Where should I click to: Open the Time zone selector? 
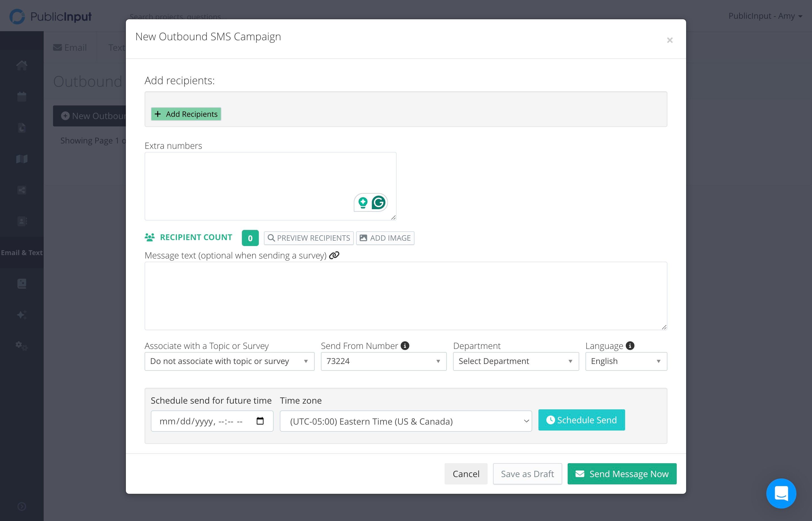click(406, 421)
